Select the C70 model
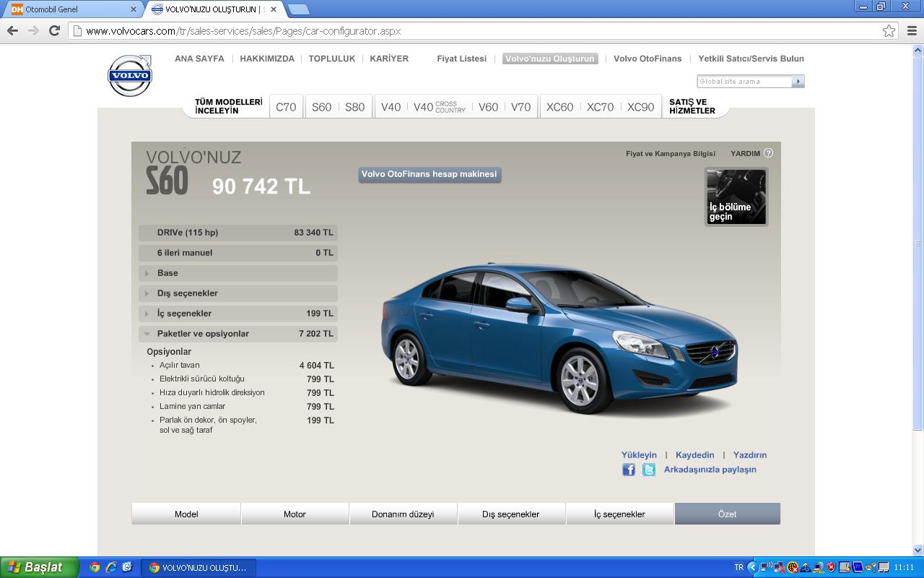The width and height of the screenshot is (924, 578). (286, 107)
